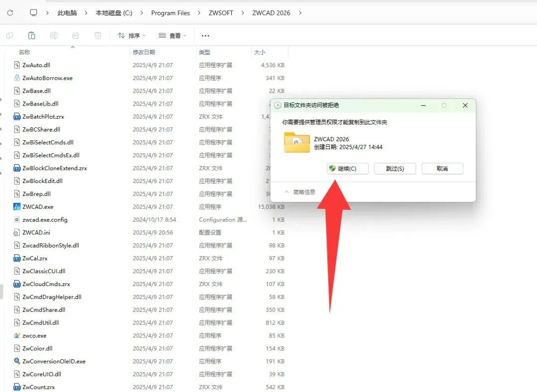Select the ZwAuto.dll file icon
Viewport: 537px width, 392px height.
pyautogui.click(x=17, y=65)
